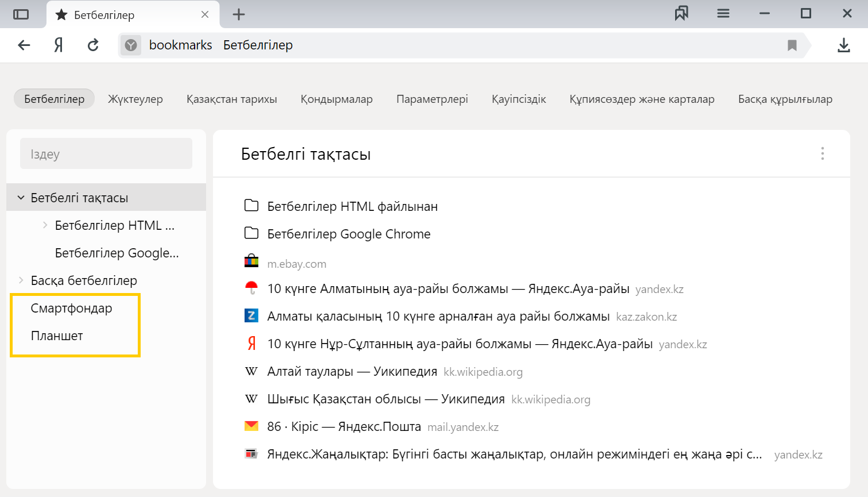Viewport: 868px width, 497px height.
Task: Open the Басқа құрылғылар tab
Action: coord(785,99)
